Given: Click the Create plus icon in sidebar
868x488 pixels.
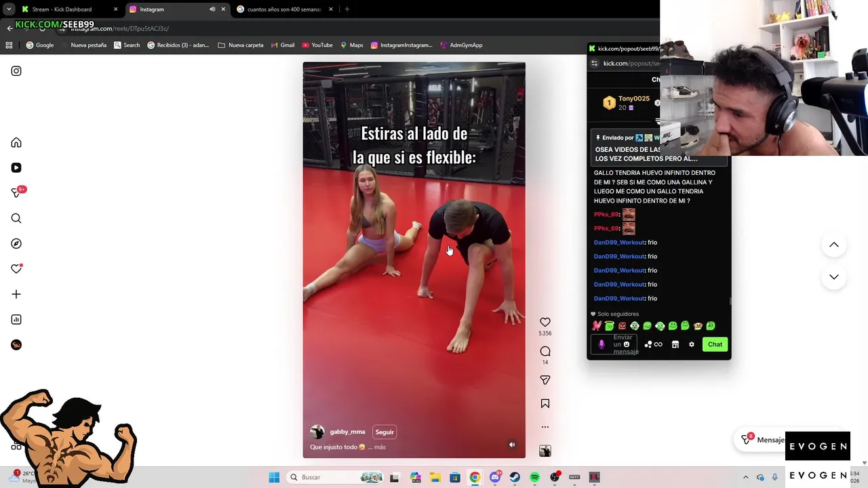Looking at the screenshot, I should point(16,294).
